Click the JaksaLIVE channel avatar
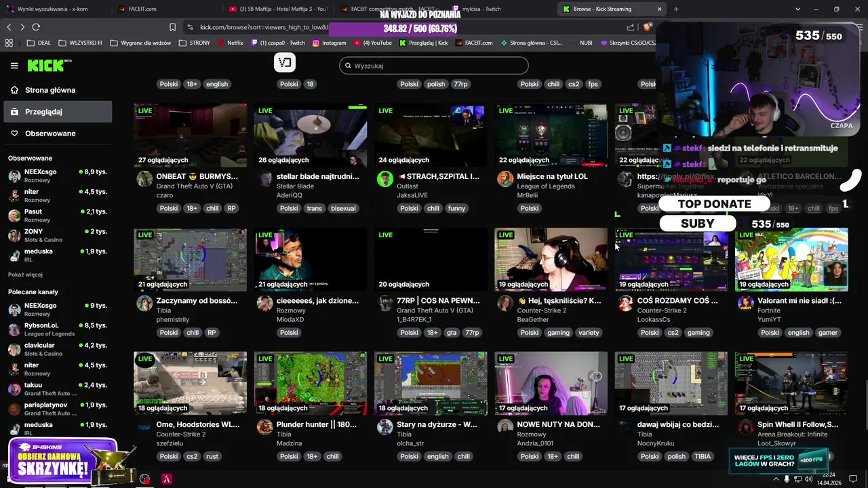This screenshot has height=488, width=868. 385,179
